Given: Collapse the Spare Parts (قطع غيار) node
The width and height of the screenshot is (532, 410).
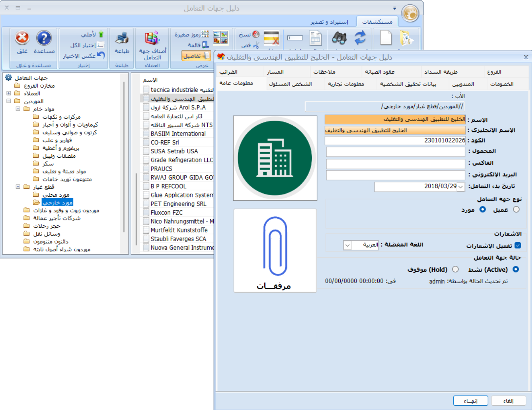Looking at the screenshot, I should click(x=18, y=187).
